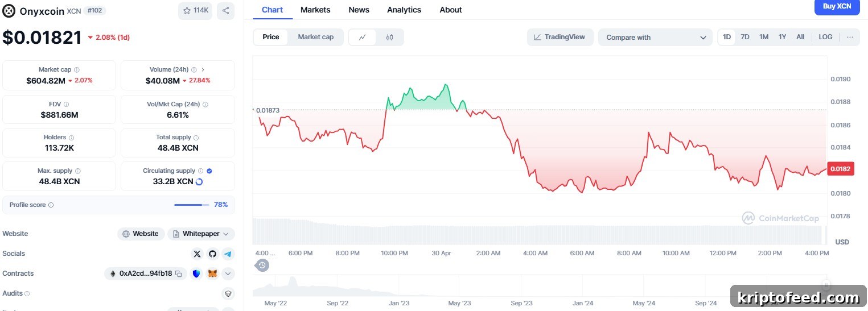
Task: Show Audits info icon
Action: click(x=27, y=293)
